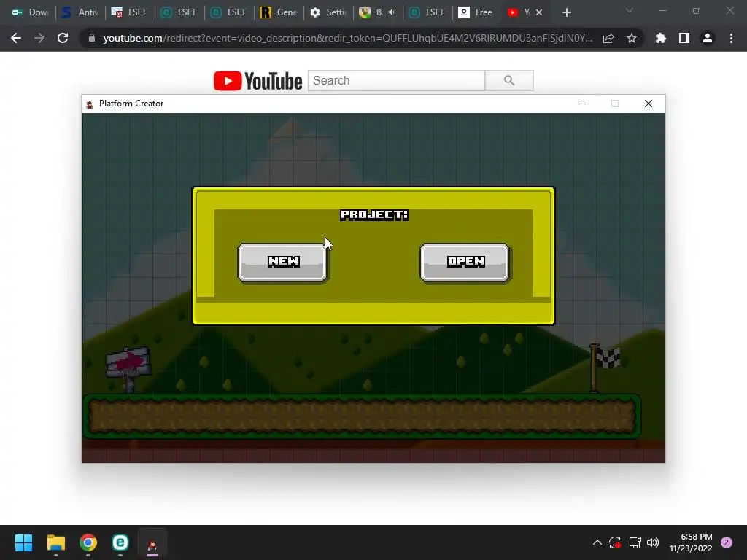This screenshot has width=747, height=560.
Task: Open Chrome profile icon
Action: [x=708, y=38]
